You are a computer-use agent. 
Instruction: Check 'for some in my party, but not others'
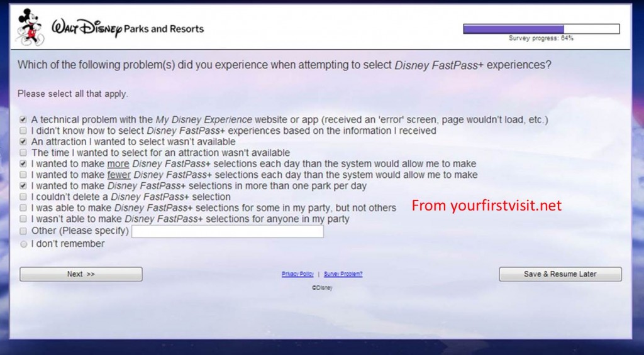[23, 208]
